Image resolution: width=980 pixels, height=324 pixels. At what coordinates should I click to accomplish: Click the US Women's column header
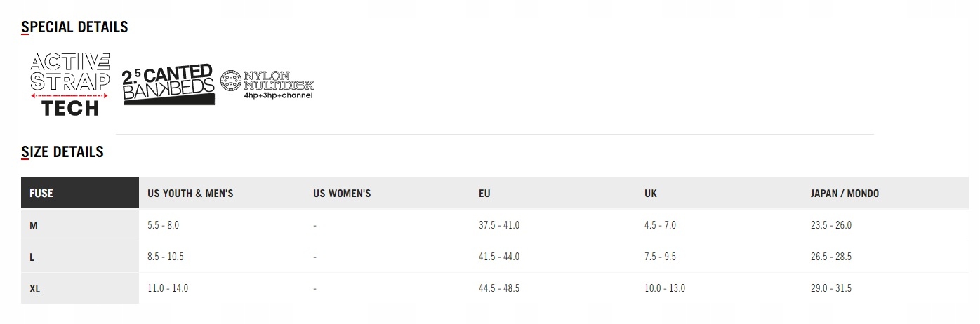[x=342, y=194]
